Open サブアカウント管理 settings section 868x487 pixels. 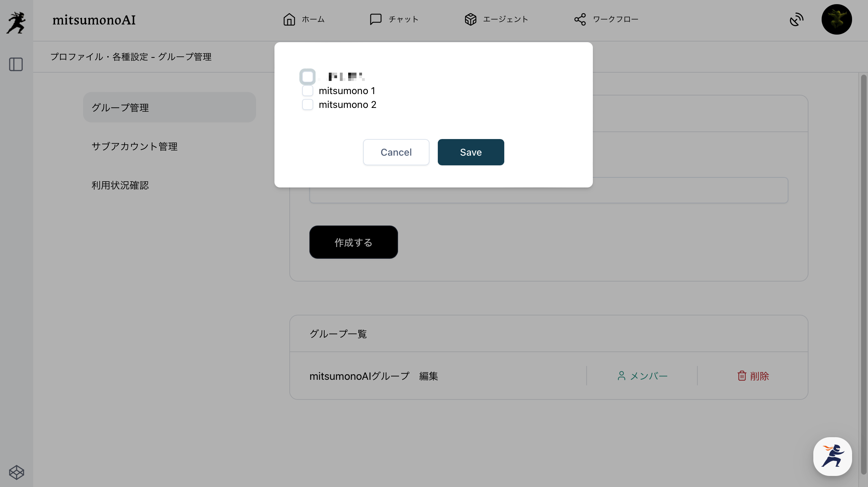tap(134, 146)
